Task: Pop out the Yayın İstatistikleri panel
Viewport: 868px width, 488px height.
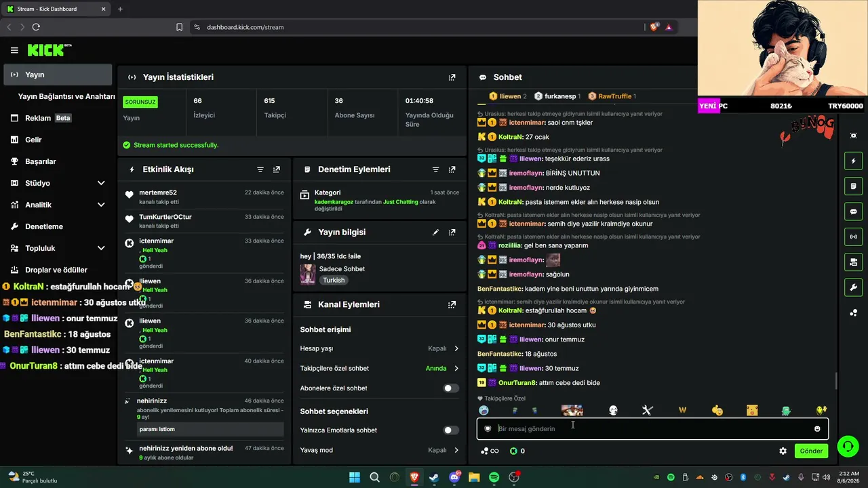Action: pyautogui.click(x=452, y=77)
